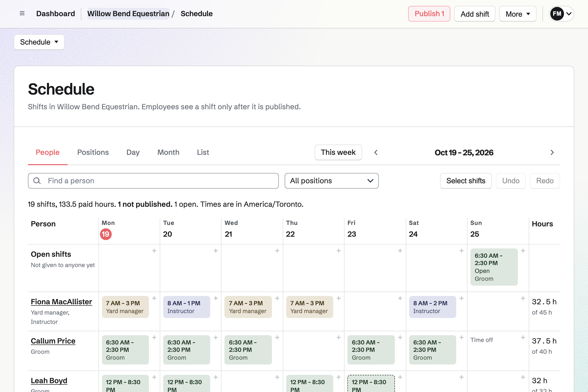The width and height of the screenshot is (588, 392).
Task: Add open shift on Wednesday 21
Action: [277, 251]
